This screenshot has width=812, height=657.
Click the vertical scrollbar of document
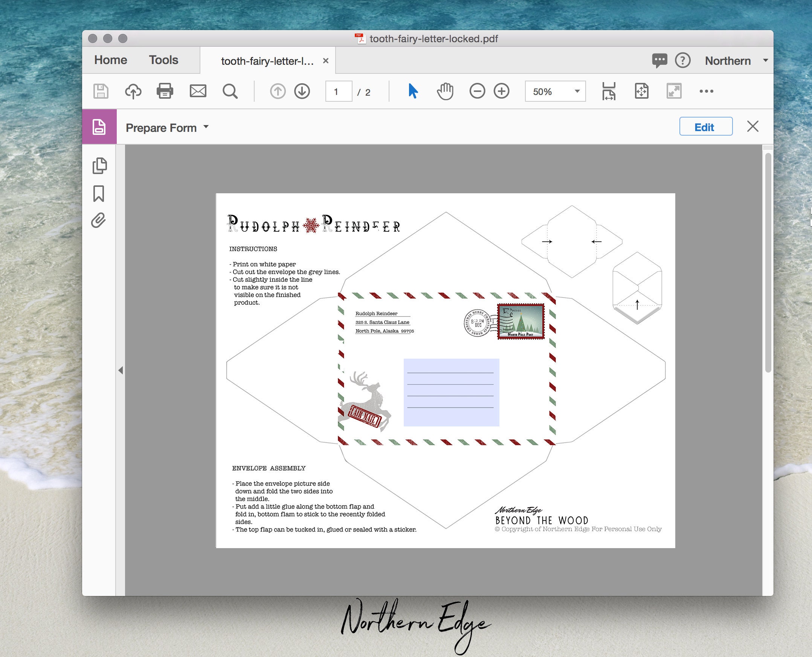pyautogui.click(x=768, y=263)
